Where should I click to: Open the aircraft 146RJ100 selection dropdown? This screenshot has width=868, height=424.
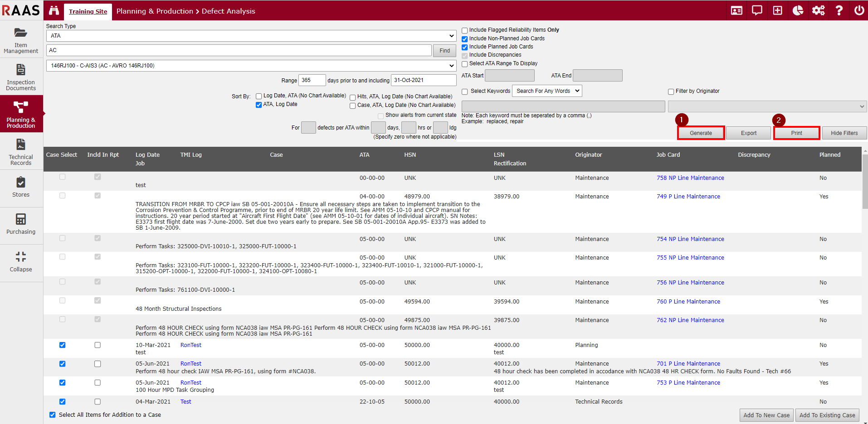[251, 66]
